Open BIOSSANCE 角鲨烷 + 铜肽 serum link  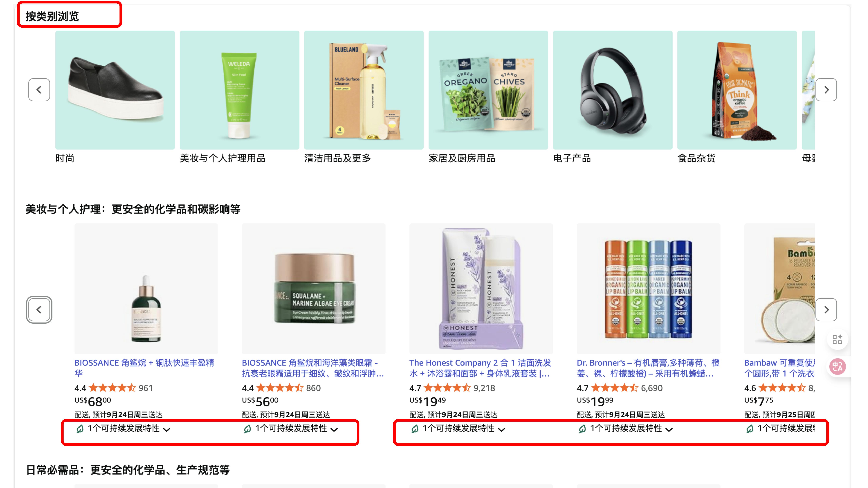tap(145, 368)
